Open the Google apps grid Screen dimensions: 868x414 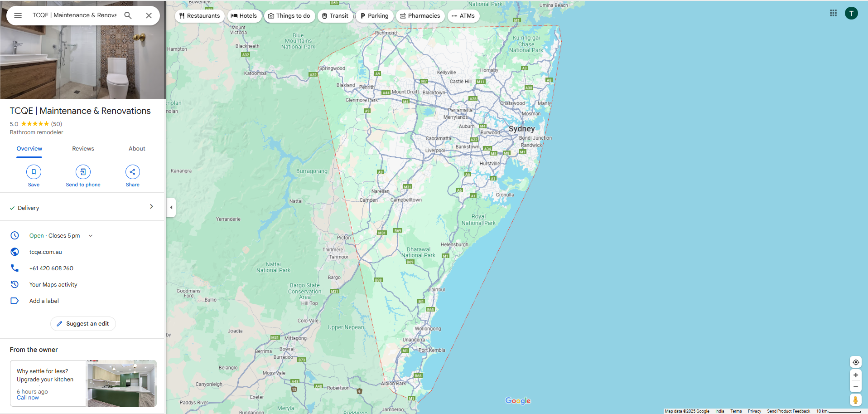pyautogui.click(x=833, y=13)
